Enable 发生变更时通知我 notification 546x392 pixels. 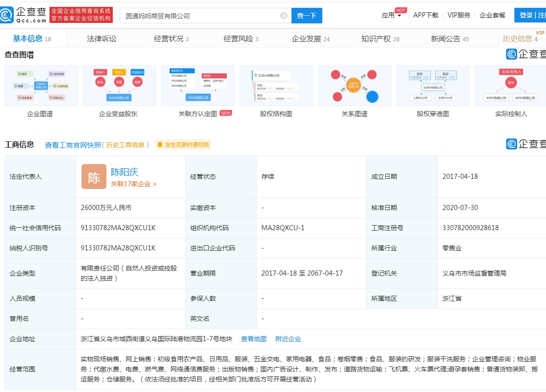point(182,145)
